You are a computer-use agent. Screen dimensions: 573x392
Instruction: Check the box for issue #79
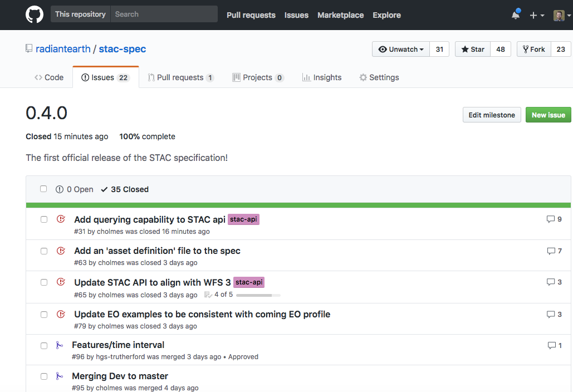click(44, 315)
